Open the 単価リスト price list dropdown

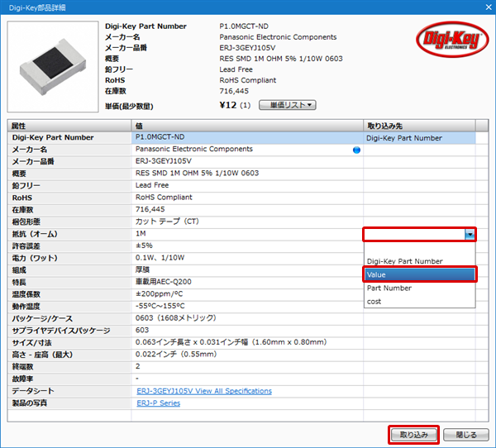(287, 105)
